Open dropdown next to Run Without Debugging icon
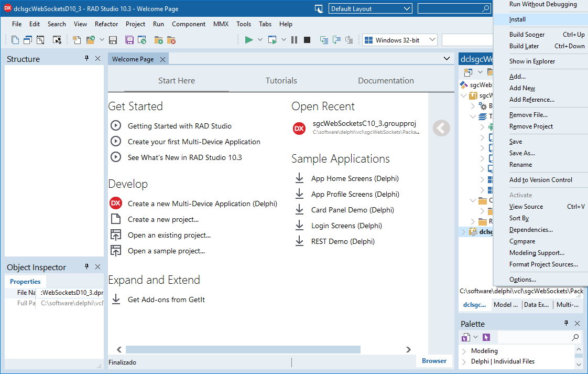The image size is (588, 374). [284, 40]
